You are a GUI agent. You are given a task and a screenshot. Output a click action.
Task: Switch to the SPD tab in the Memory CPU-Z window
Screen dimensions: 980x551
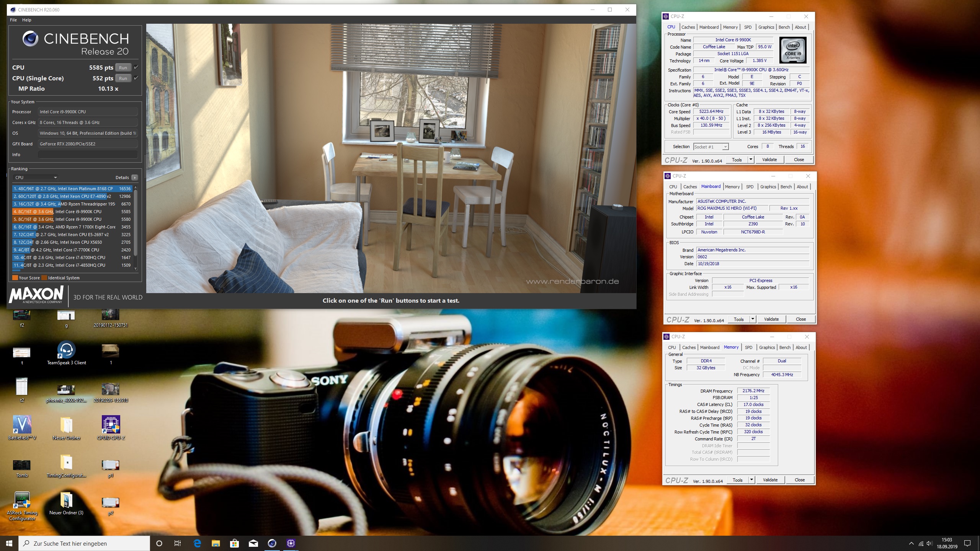pyautogui.click(x=748, y=347)
